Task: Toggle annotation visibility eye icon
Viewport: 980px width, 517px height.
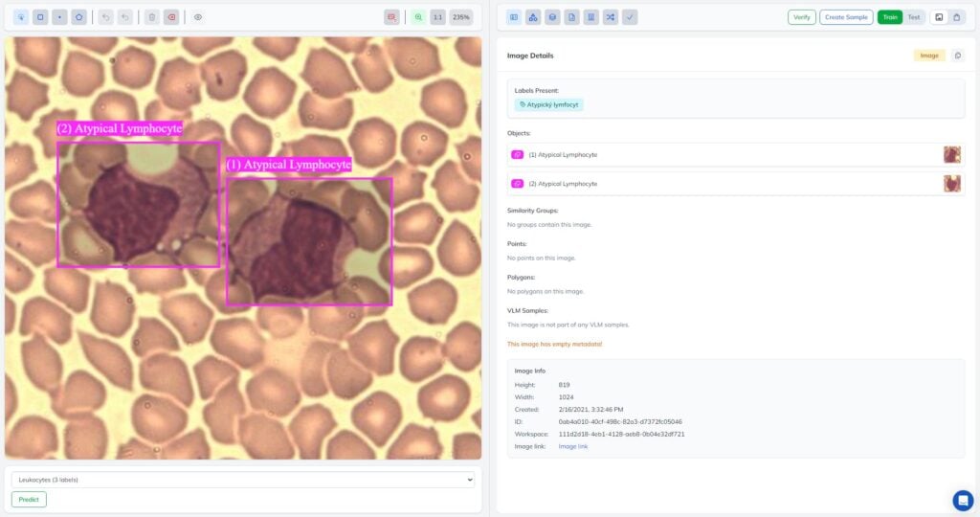Action: click(x=198, y=17)
